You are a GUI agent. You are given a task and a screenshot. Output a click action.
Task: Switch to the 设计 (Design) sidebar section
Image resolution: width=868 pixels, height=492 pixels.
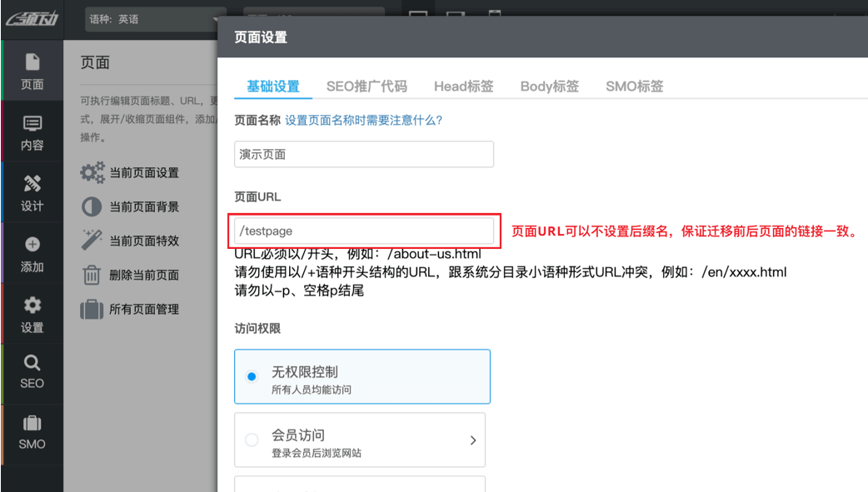point(32,191)
